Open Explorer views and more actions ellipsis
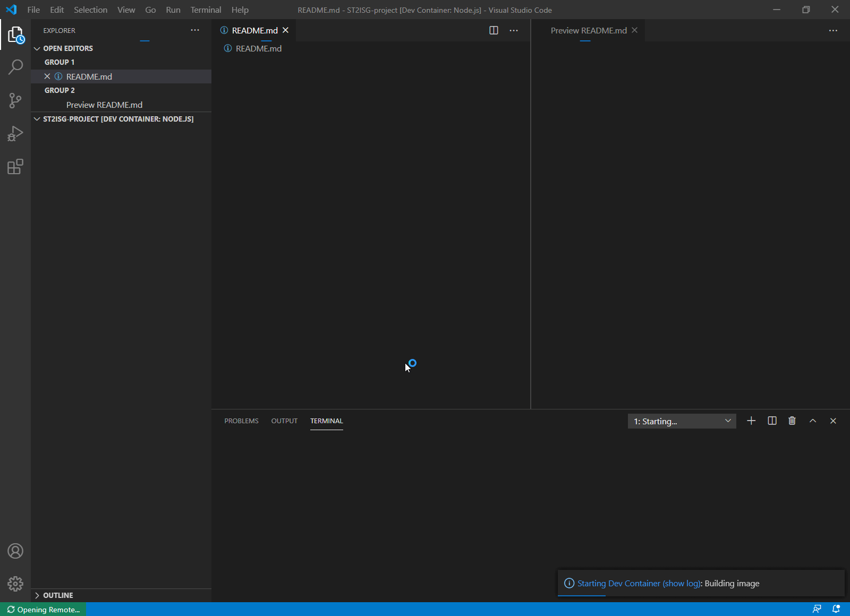Screen dimensions: 850x616 click(195, 30)
